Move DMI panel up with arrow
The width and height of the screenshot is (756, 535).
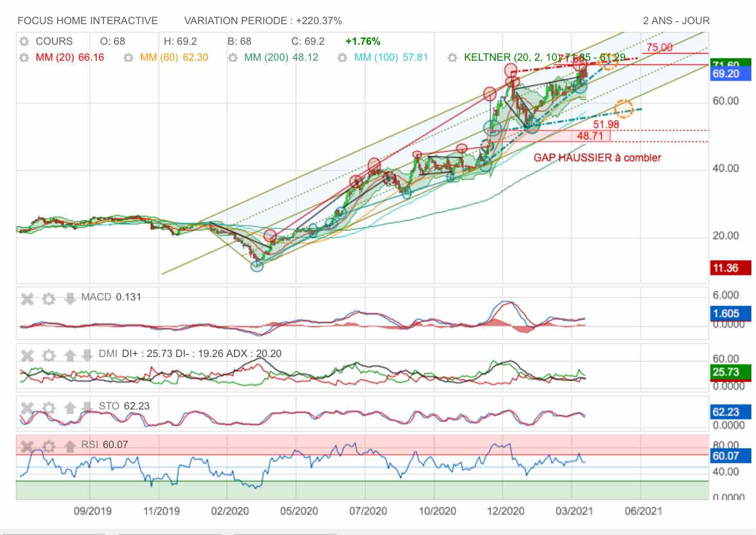(x=70, y=355)
